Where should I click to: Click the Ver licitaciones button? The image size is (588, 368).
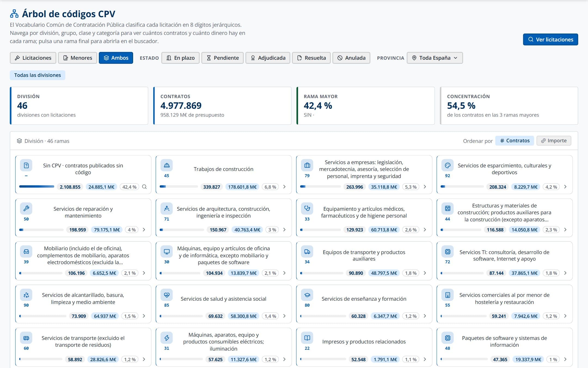click(x=550, y=40)
